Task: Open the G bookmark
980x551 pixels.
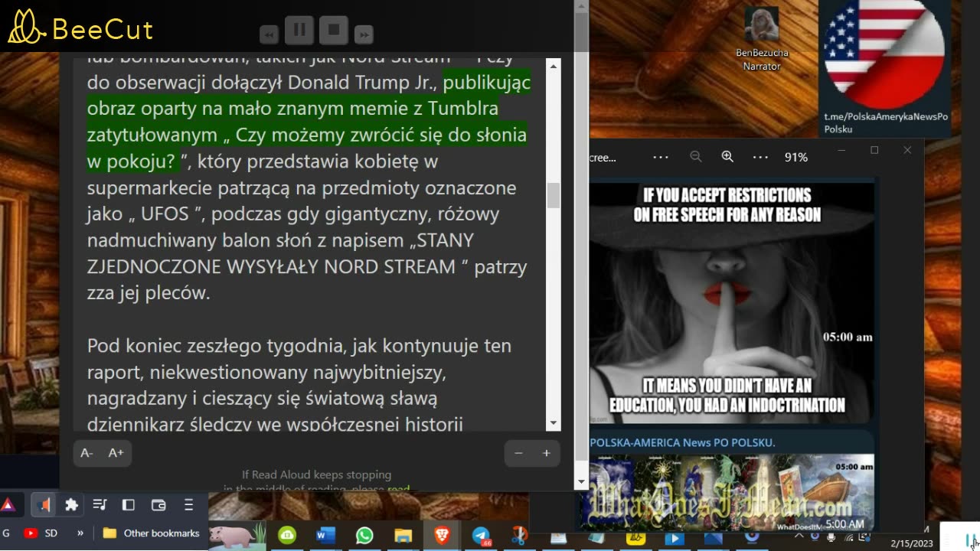Action: pos(6,533)
